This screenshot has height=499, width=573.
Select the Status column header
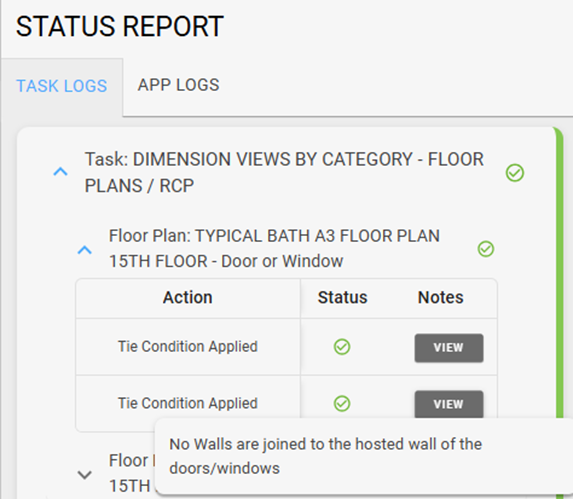(x=342, y=297)
